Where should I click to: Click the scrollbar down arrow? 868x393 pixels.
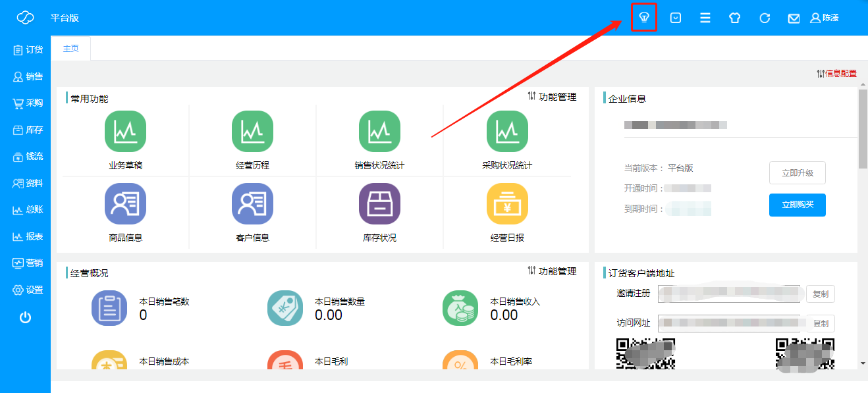point(863,363)
